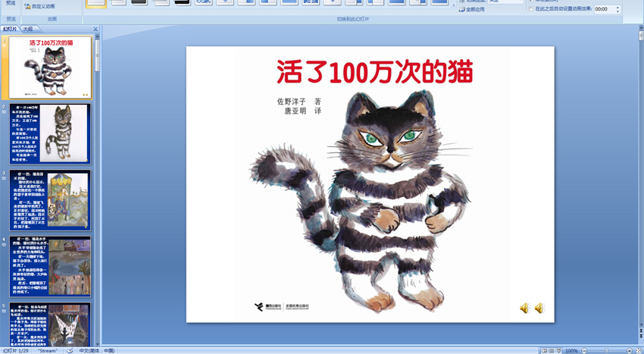644x354 pixels.
Task: Click the red title 活了100万次的猫
Action: click(375, 72)
